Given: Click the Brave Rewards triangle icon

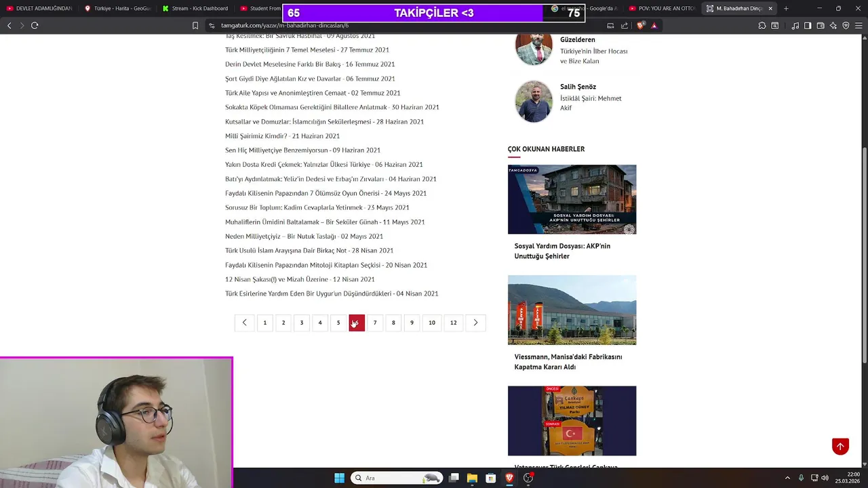Looking at the screenshot, I should point(654,25).
